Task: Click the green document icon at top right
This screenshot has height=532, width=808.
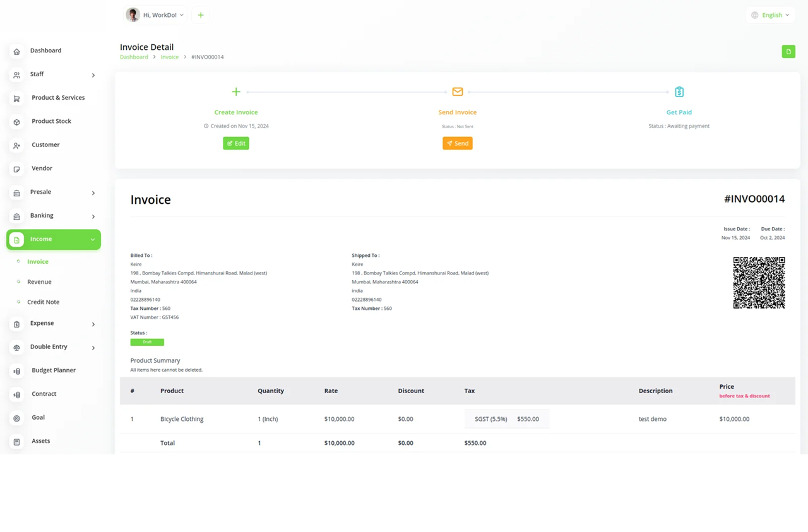Action: (x=788, y=52)
